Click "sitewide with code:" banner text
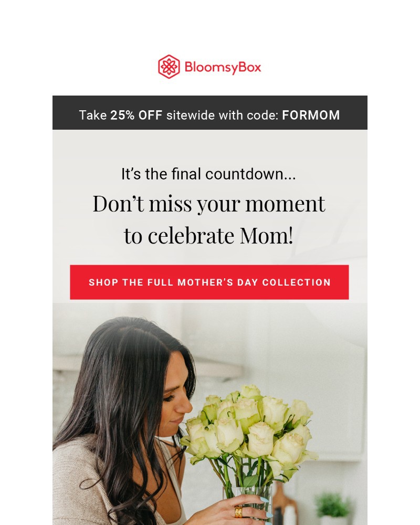Viewport: 420px width, 525px height. tap(223, 115)
